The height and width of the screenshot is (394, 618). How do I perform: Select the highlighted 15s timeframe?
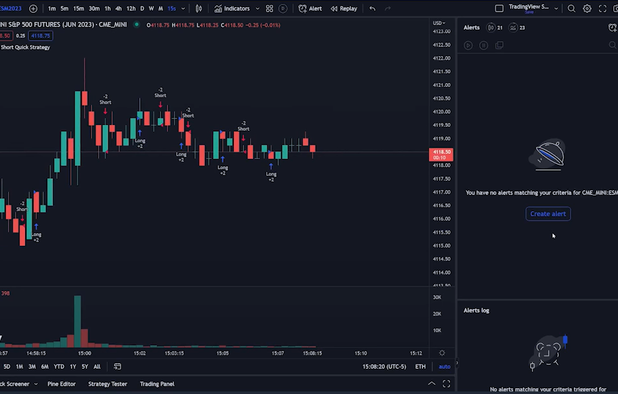click(x=171, y=8)
